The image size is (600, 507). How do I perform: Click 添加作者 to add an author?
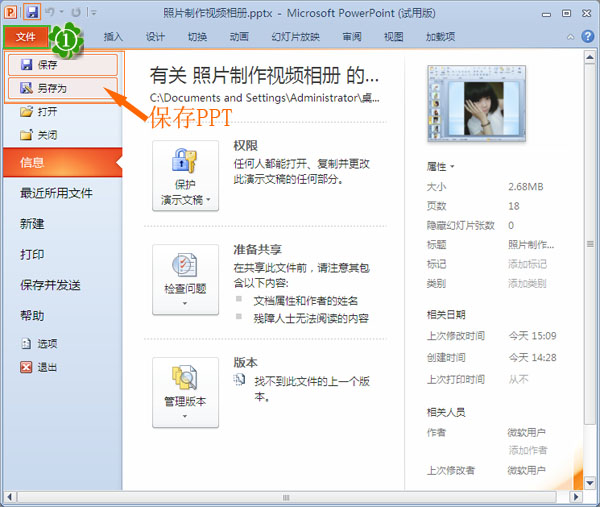click(528, 450)
